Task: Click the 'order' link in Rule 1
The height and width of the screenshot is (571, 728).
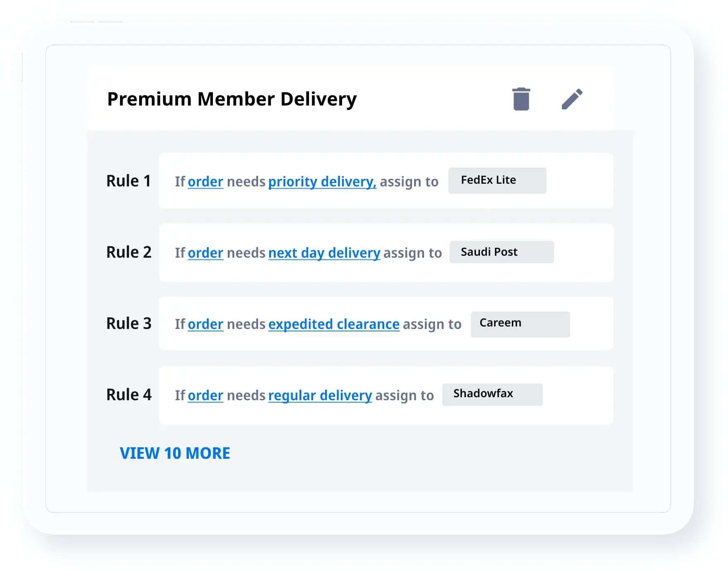Action: (205, 182)
